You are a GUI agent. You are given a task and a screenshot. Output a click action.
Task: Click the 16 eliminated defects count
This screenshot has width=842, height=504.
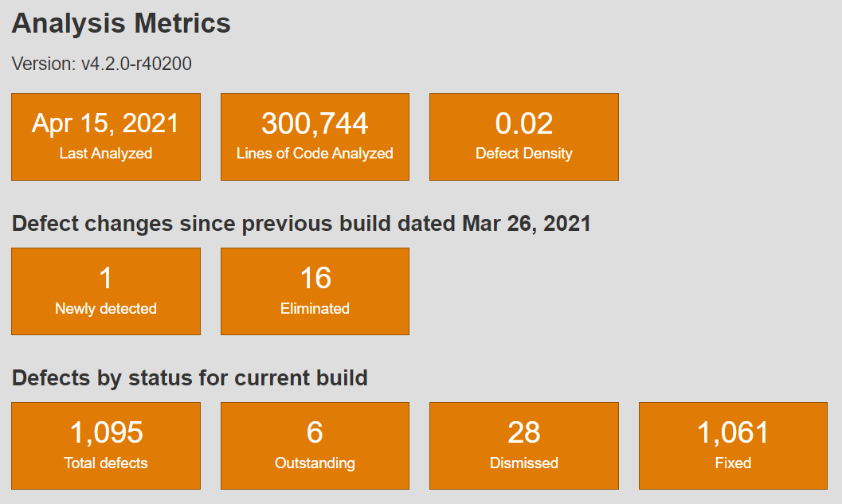tap(315, 279)
